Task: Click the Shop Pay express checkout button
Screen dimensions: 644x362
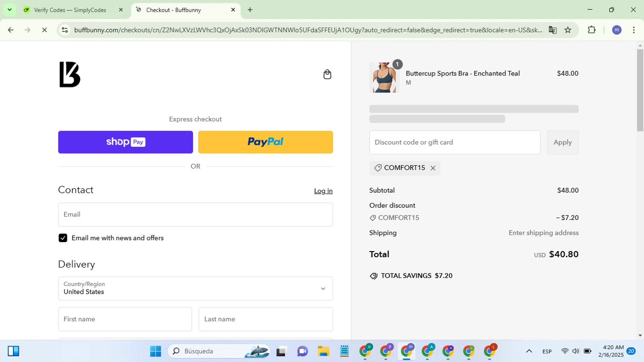Action: (125, 142)
